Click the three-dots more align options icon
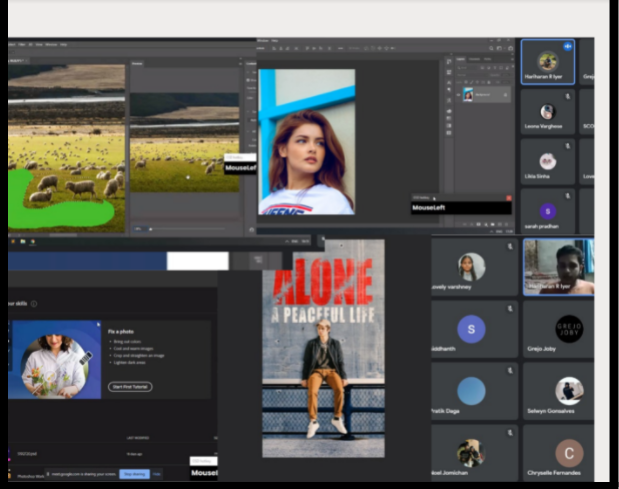Image resolution: width=619 pixels, height=489 pixels. [340, 48]
